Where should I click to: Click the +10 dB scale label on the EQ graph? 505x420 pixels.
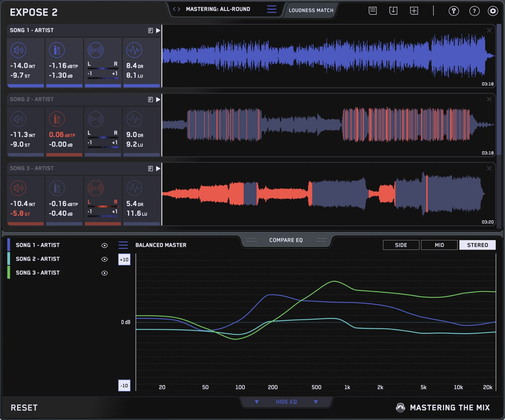coord(124,260)
